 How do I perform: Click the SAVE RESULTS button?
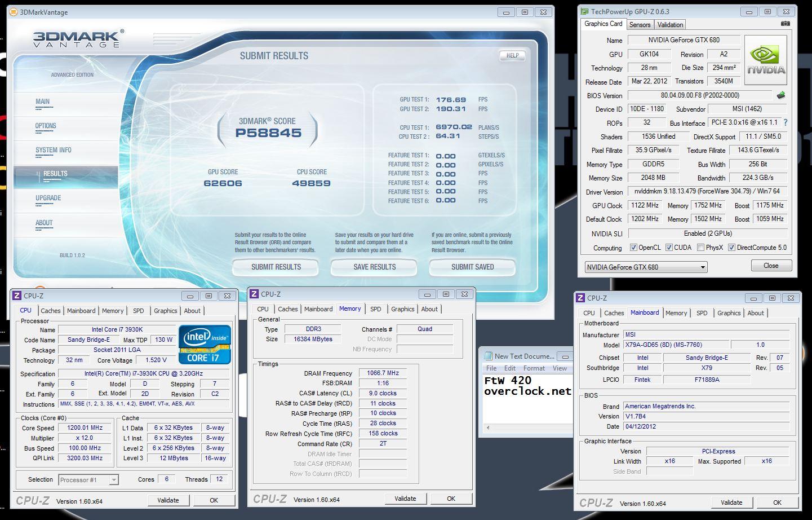374,267
